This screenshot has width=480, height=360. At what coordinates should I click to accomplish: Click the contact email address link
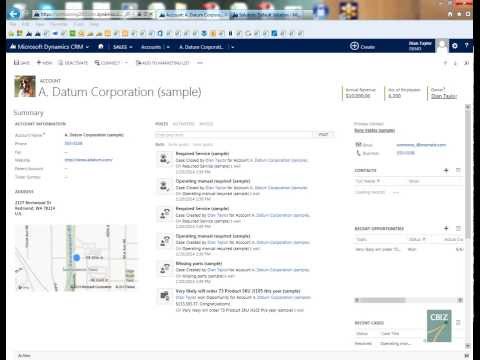(x=421, y=145)
